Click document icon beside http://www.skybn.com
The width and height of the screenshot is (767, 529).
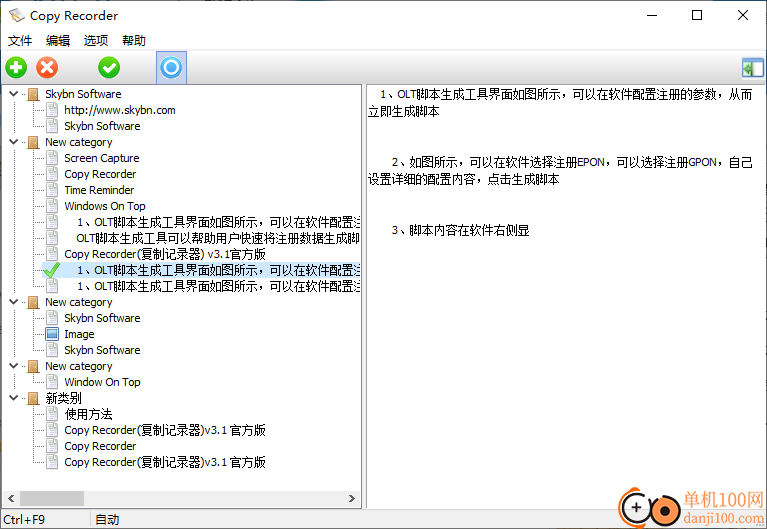coord(52,110)
